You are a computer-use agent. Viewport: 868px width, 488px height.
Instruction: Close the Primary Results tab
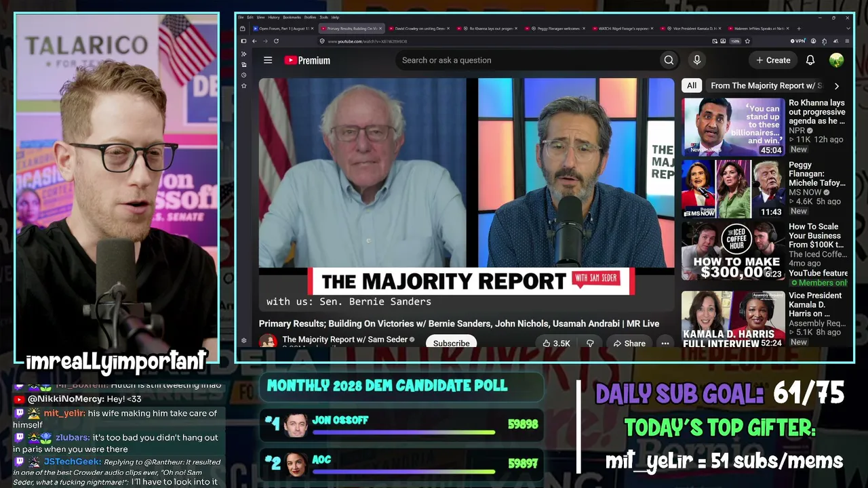pos(380,28)
